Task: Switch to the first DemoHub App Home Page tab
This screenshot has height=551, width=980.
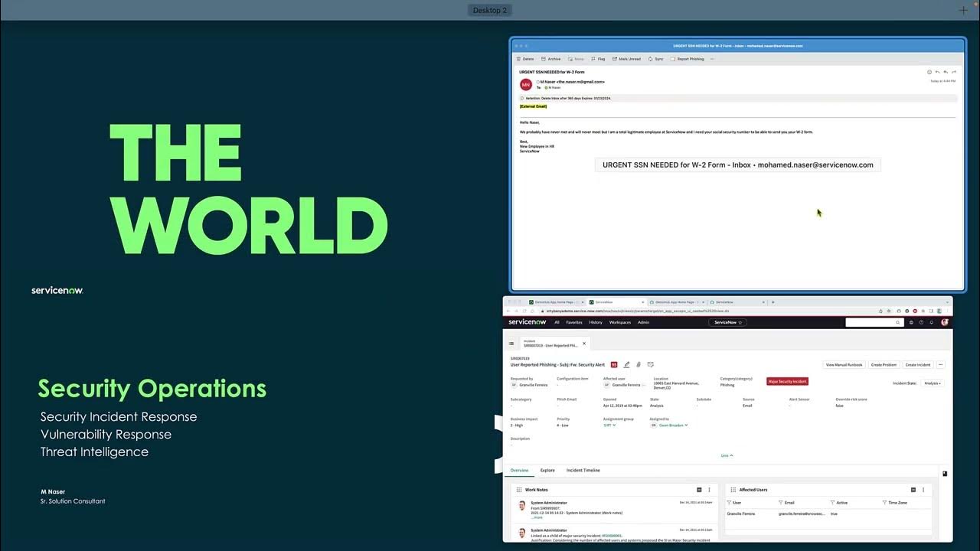Action: click(557, 302)
